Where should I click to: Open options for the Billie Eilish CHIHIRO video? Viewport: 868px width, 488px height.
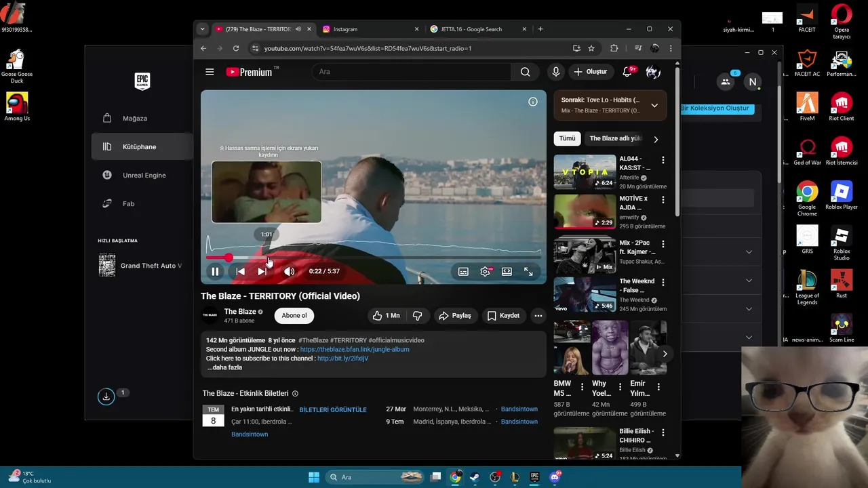(x=663, y=432)
